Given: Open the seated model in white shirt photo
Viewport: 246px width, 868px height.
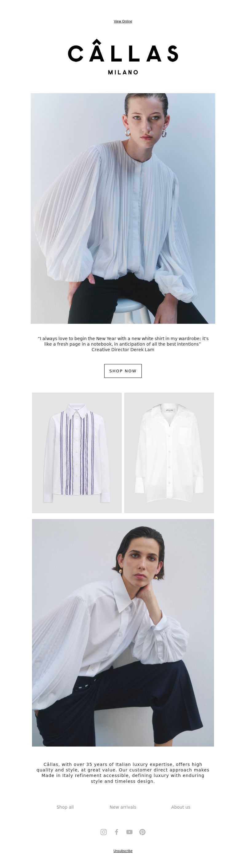Looking at the screenshot, I should (123, 632).
